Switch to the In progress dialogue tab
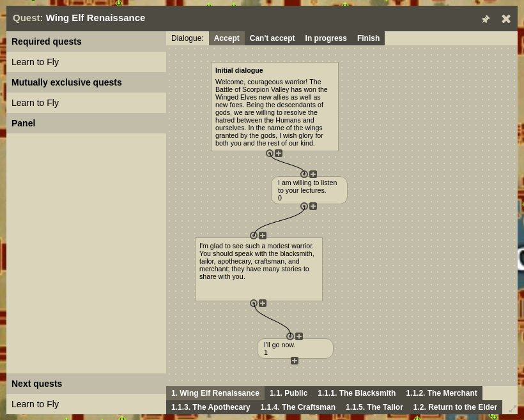524x420 pixels. [326, 38]
